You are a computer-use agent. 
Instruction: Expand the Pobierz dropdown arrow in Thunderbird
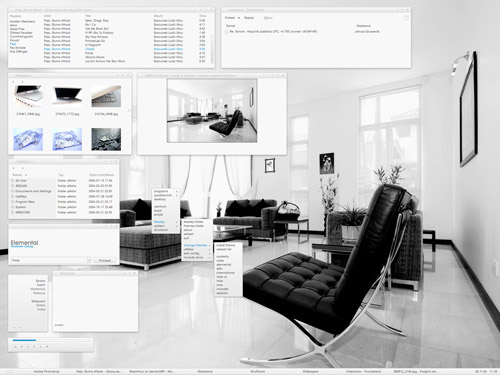pos(239,18)
